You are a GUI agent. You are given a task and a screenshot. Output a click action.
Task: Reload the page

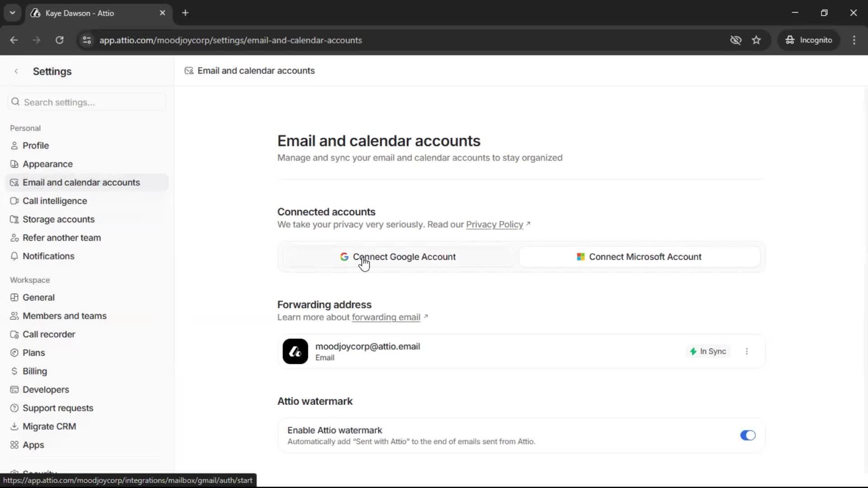coord(60,40)
